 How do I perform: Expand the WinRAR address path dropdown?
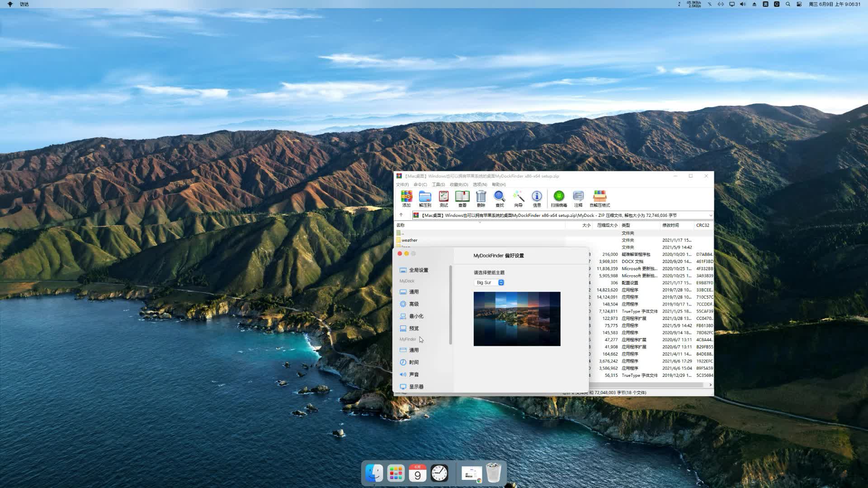click(x=711, y=216)
